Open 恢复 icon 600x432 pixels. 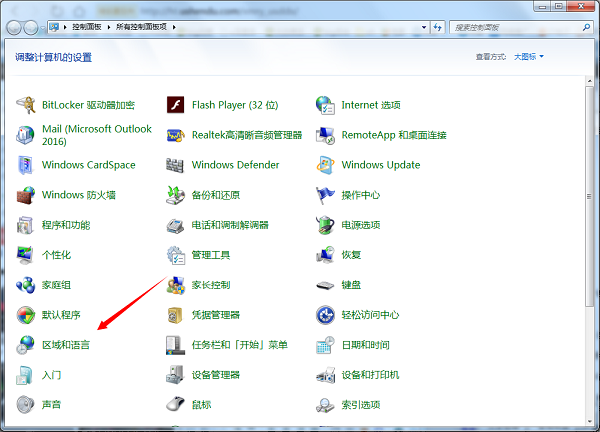pyautogui.click(x=325, y=255)
